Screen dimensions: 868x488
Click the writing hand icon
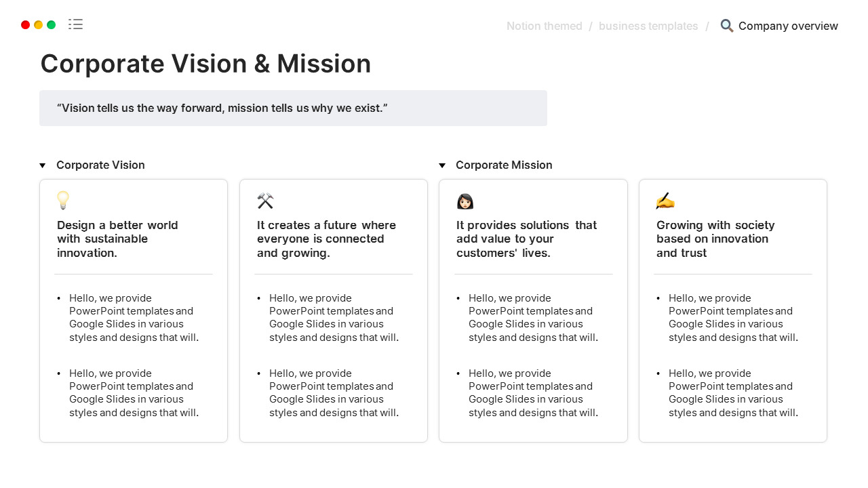(665, 201)
